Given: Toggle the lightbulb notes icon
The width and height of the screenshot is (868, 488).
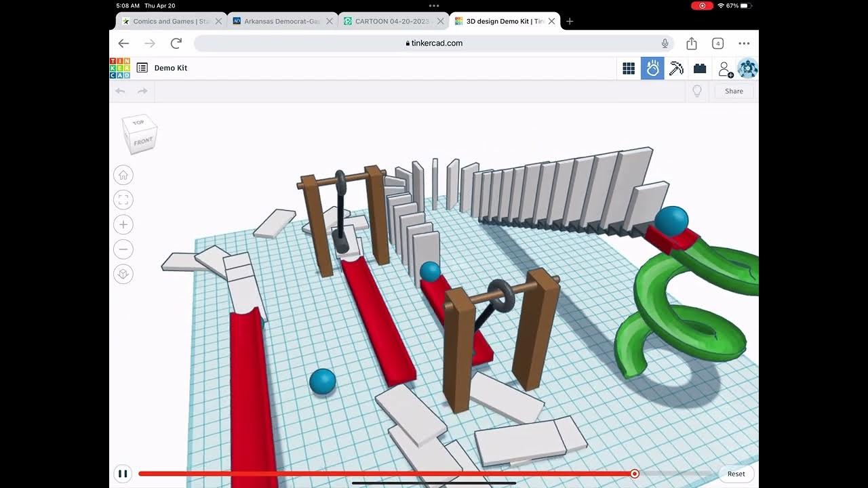Looking at the screenshot, I should [x=696, y=91].
